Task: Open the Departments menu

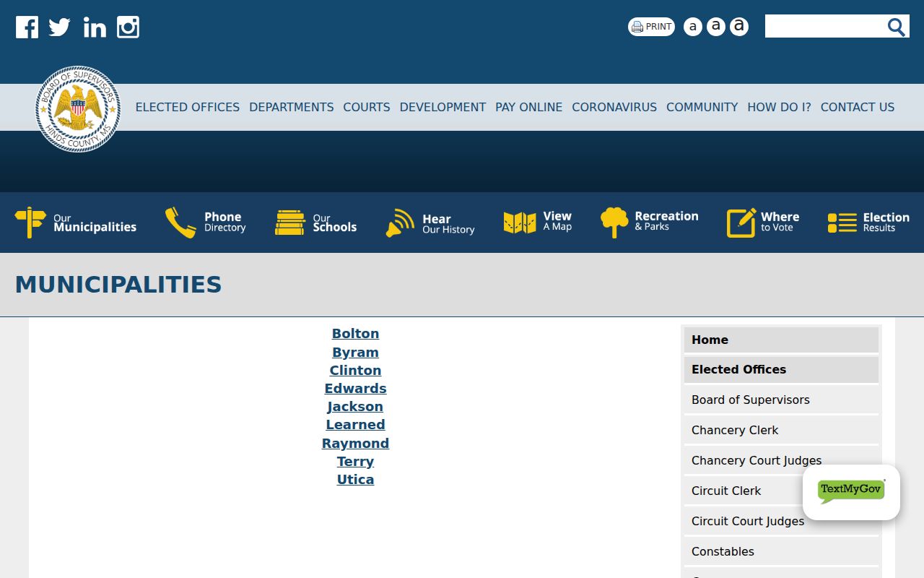Action: (x=292, y=107)
